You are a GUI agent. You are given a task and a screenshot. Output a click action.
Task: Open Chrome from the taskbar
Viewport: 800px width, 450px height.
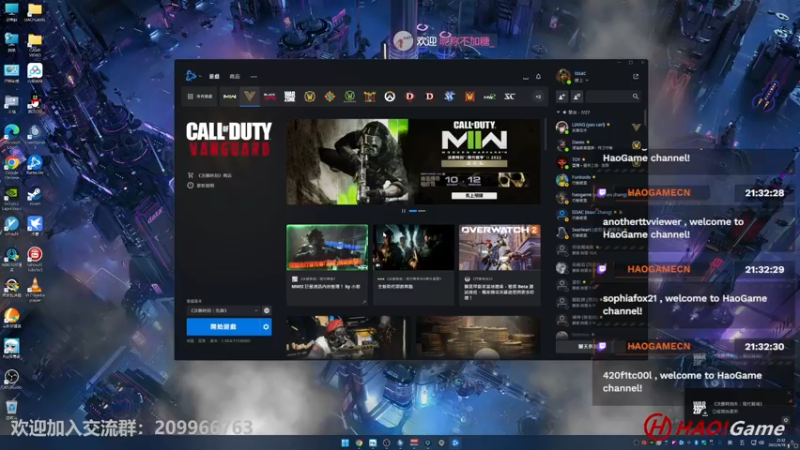pos(359,443)
